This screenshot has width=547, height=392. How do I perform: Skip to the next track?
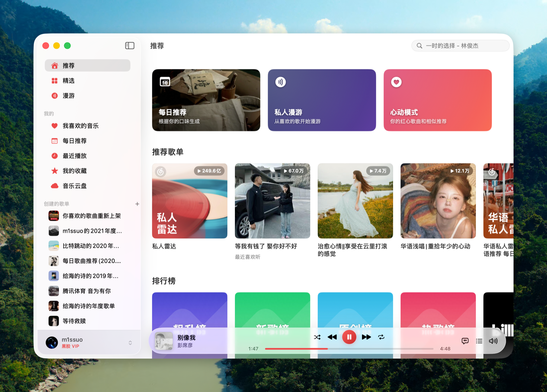(x=366, y=337)
